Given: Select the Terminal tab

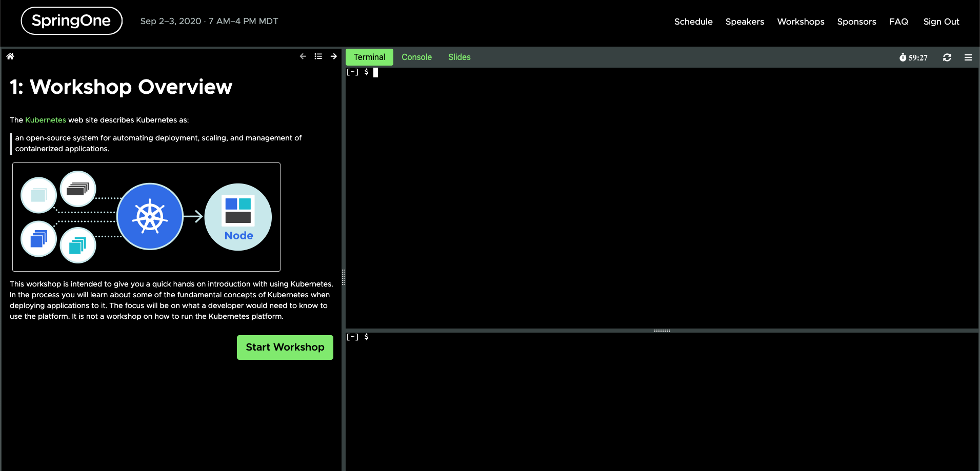Looking at the screenshot, I should coord(369,57).
